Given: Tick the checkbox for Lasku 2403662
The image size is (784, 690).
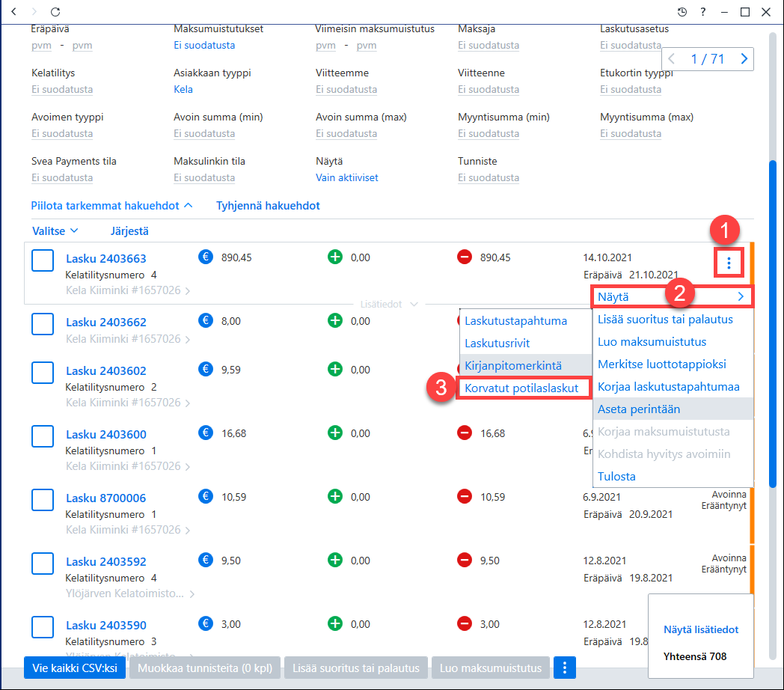Looking at the screenshot, I should point(43,324).
